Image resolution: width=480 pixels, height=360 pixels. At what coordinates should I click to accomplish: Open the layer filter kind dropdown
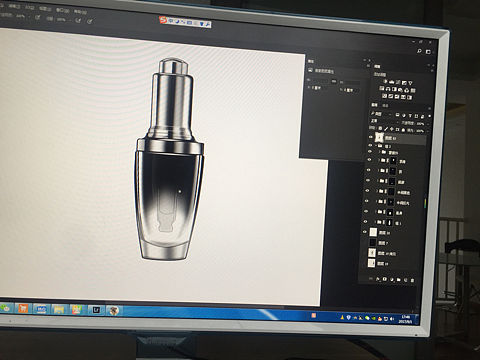point(381,114)
